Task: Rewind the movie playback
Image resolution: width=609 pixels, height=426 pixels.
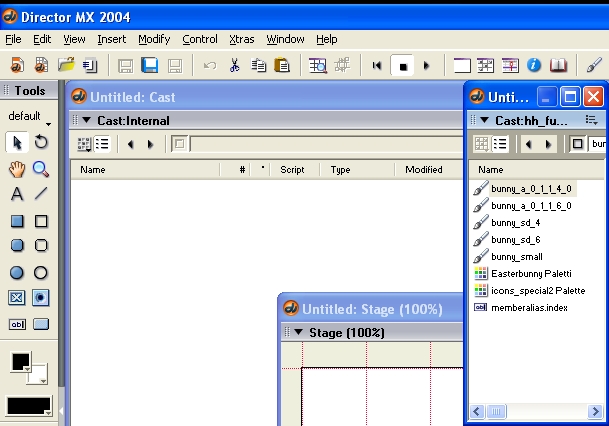Action: click(x=377, y=66)
